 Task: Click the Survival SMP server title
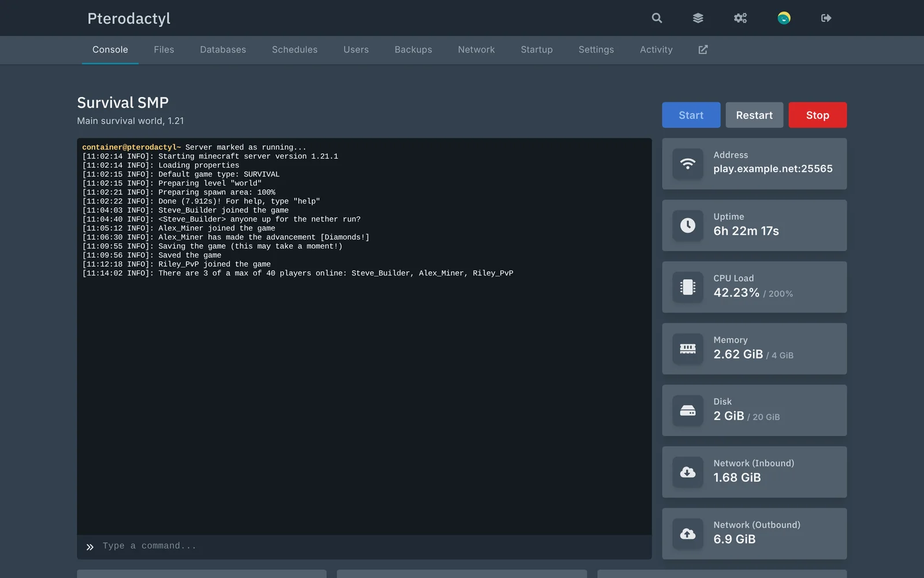(123, 102)
